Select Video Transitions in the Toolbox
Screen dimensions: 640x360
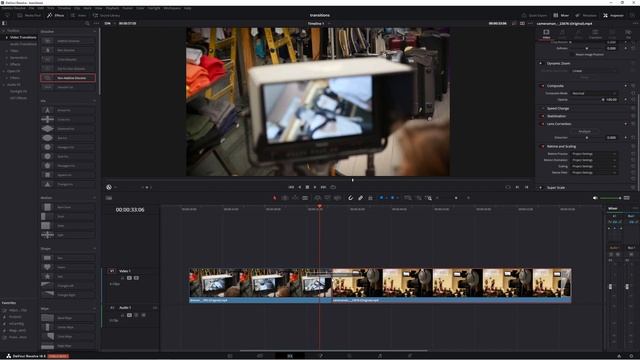23,37
